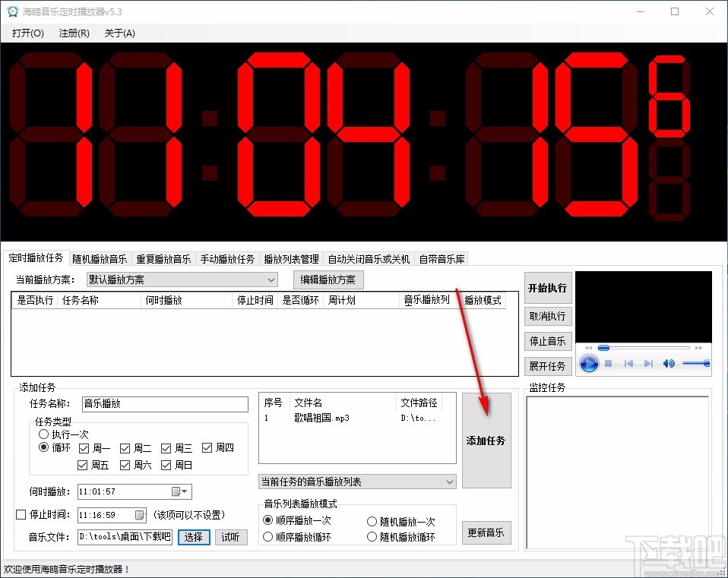Open the 默认播放方案 dropdown
This screenshot has width=728, height=578.
pyautogui.click(x=270, y=280)
